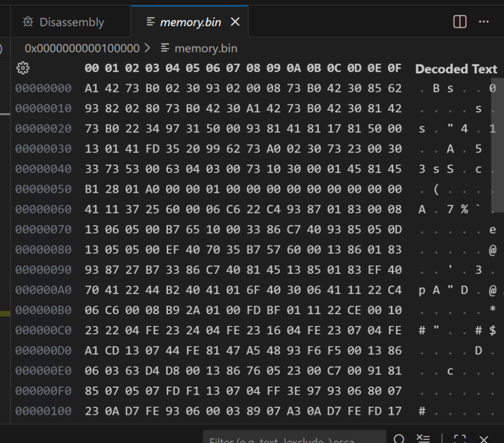
Task: Select byte 16 in row 000000C0
Action: click(x=273, y=330)
